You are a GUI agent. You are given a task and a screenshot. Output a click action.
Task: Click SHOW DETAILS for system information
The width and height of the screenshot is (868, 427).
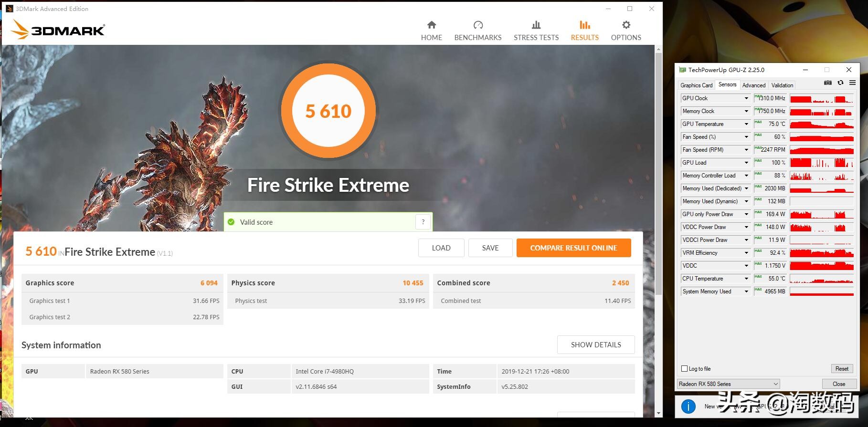click(x=596, y=344)
